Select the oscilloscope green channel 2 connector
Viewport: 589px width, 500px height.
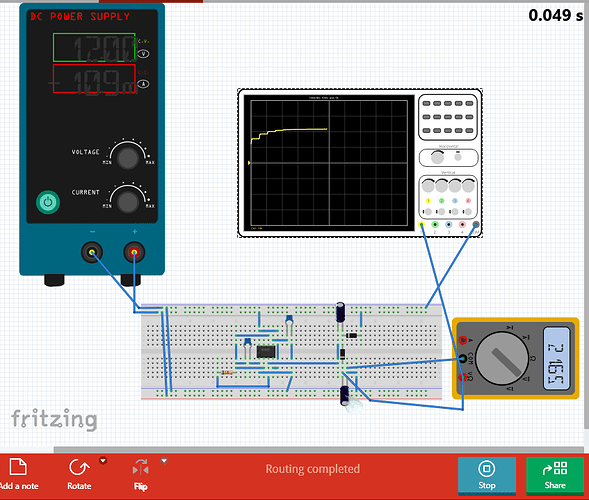tap(435, 225)
